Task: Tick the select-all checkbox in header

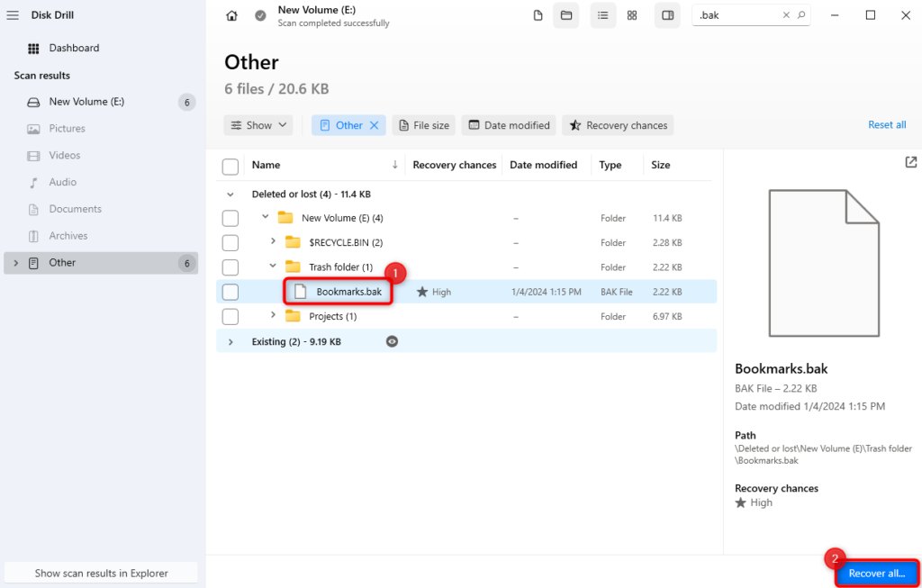Action: point(230,166)
